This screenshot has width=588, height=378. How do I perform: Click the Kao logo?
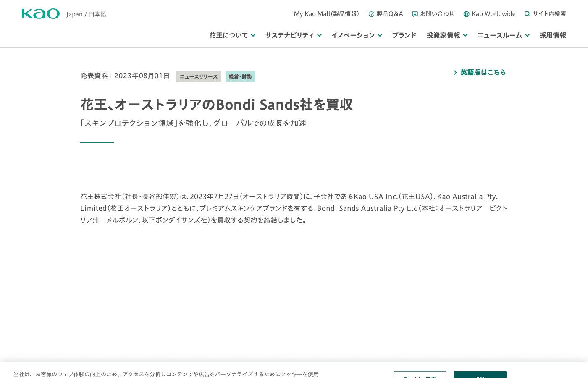click(41, 14)
